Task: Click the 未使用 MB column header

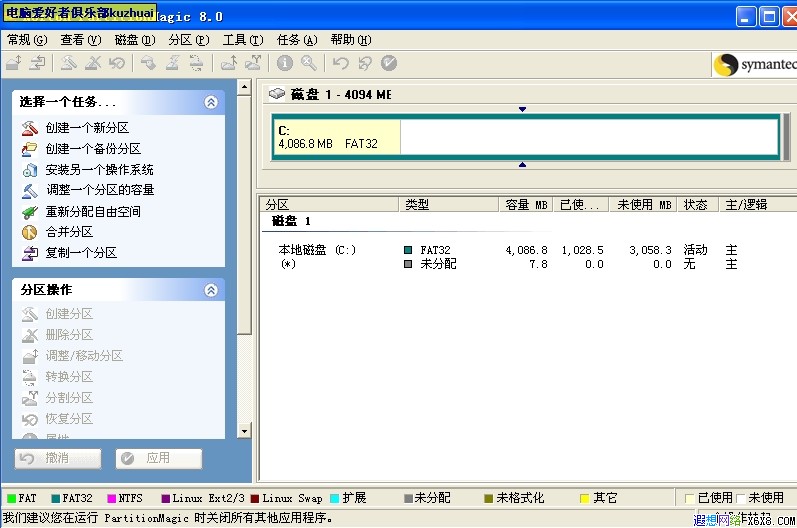Action: [x=644, y=204]
